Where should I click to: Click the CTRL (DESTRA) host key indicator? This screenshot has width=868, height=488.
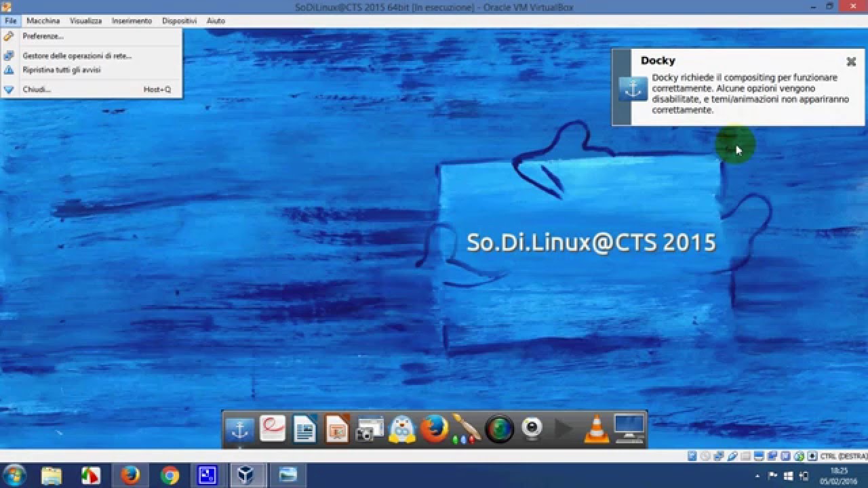tap(844, 456)
